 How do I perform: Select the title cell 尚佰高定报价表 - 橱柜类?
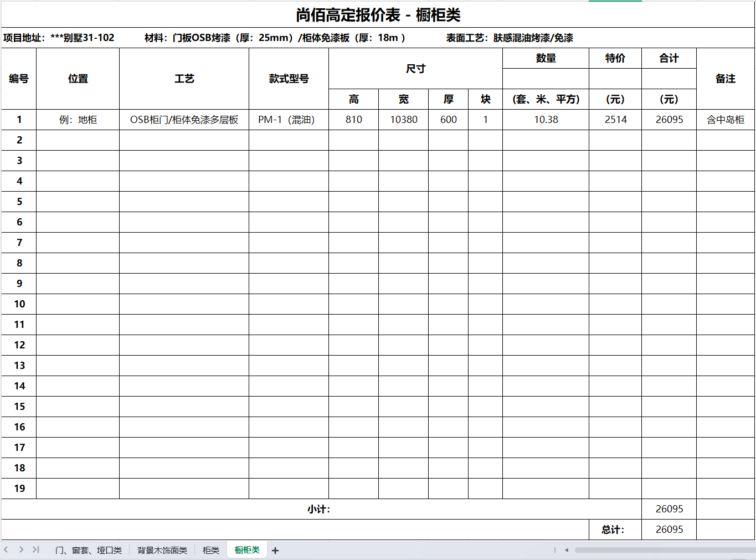pos(378,15)
